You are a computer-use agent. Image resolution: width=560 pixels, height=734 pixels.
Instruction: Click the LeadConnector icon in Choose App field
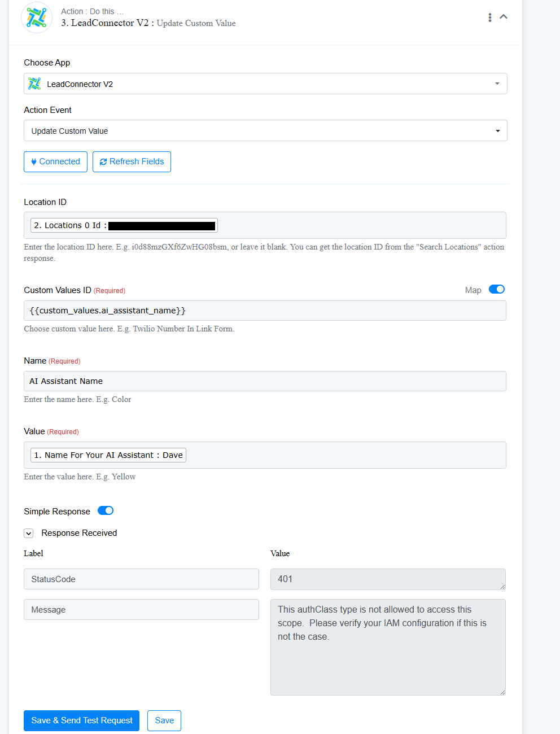[34, 84]
